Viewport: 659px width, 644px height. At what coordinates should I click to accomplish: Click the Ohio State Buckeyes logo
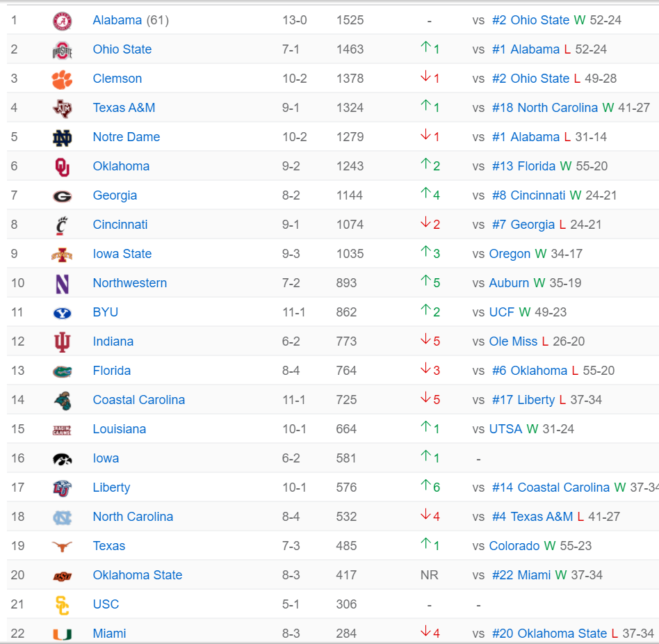(x=62, y=50)
